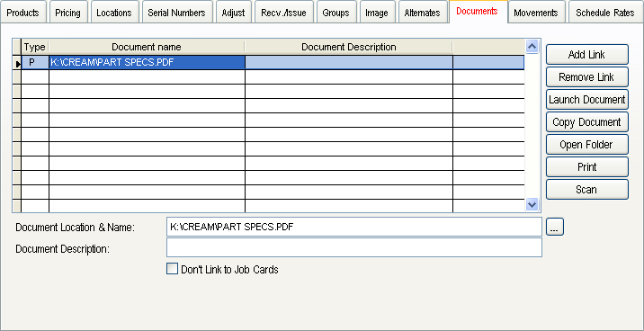The width and height of the screenshot is (644, 331).
Task: Go to the Serial Numbers tab
Action: [x=176, y=13]
